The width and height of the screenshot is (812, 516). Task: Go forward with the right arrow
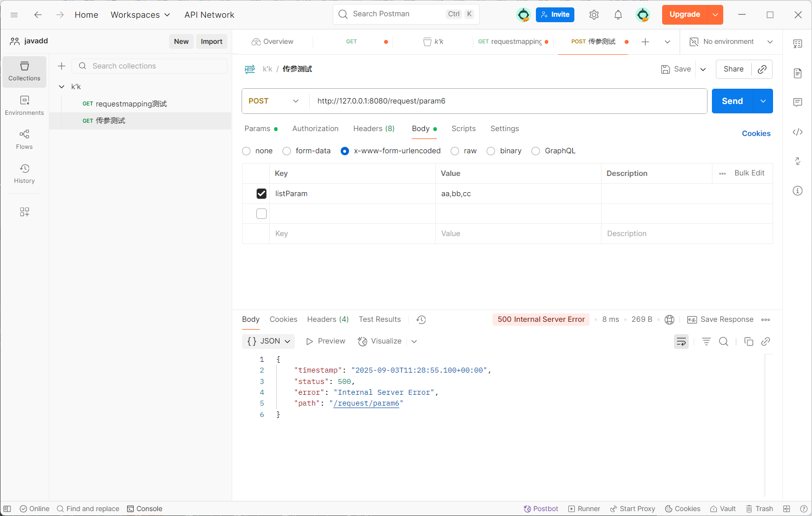click(60, 15)
